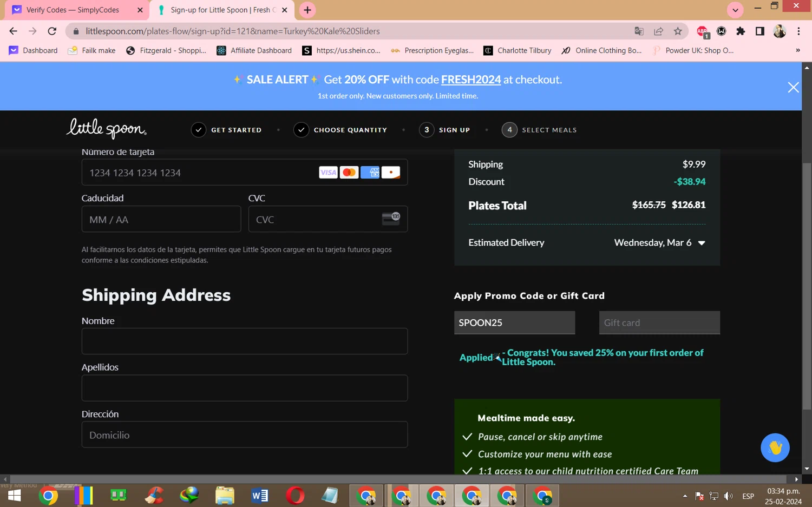Open a new browser tab
The width and height of the screenshot is (812, 507).
[307, 10]
